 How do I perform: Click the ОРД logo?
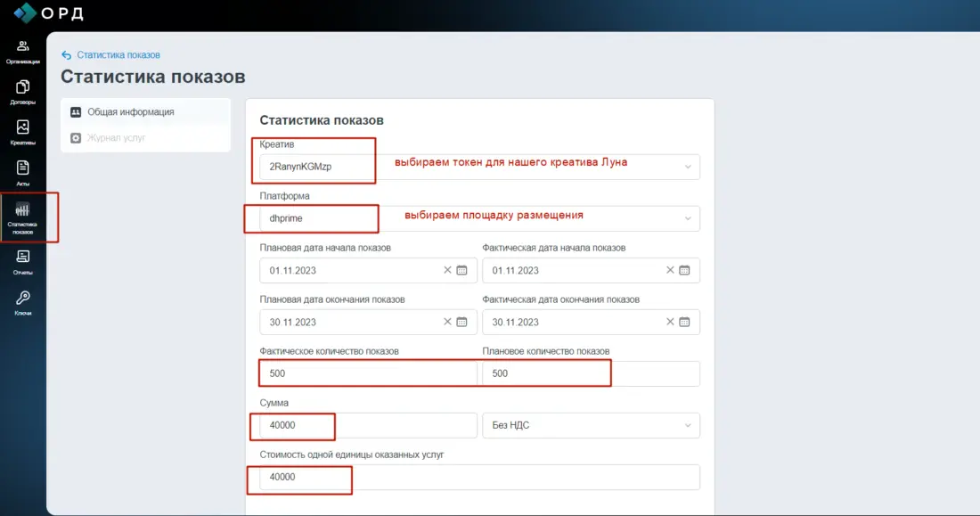coord(49,12)
